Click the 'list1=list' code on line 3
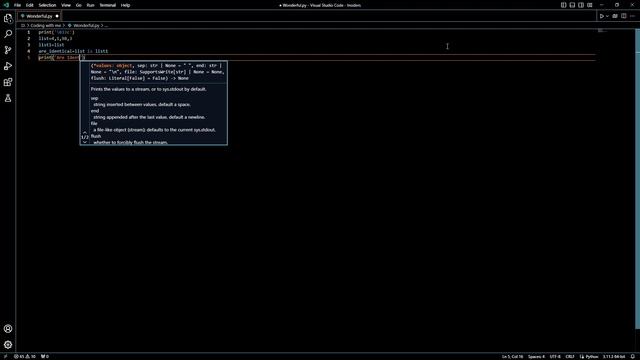Screen dimensions: 640x360 (51, 45)
